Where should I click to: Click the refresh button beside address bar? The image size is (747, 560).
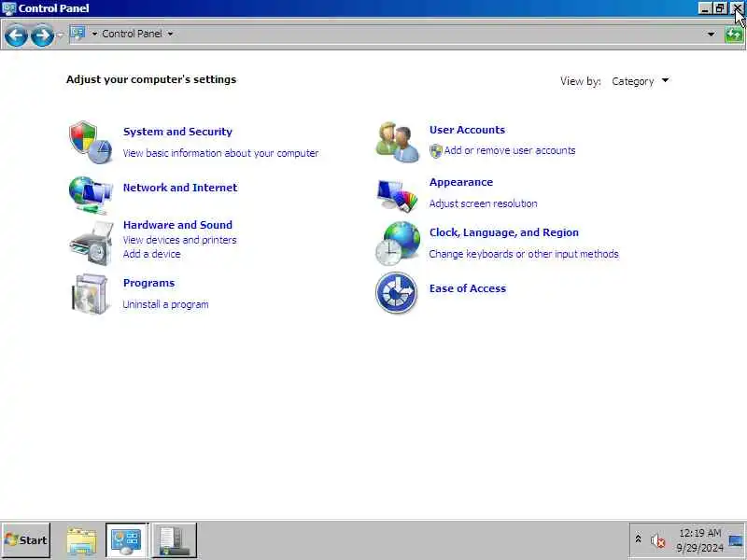(734, 35)
